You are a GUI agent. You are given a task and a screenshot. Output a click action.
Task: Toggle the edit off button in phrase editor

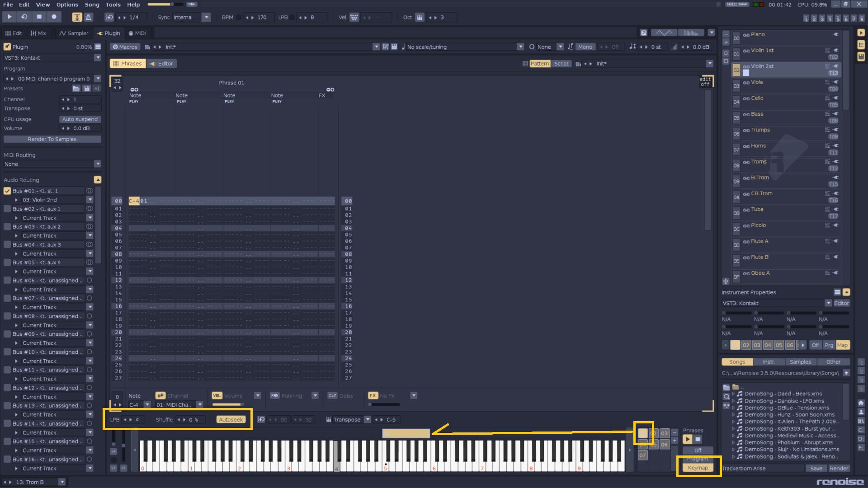(705, 82)
